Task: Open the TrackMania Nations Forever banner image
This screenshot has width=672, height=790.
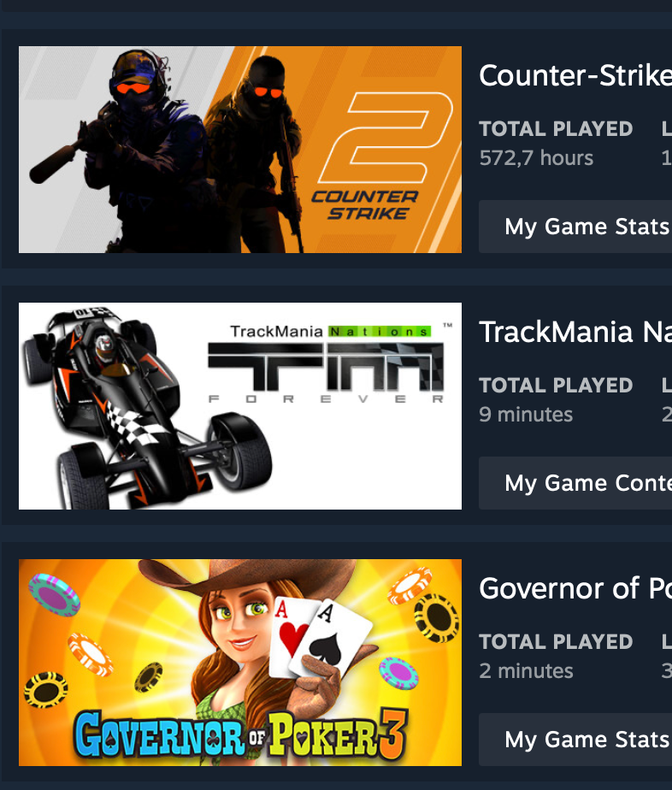Action: (x=239, y=406)
